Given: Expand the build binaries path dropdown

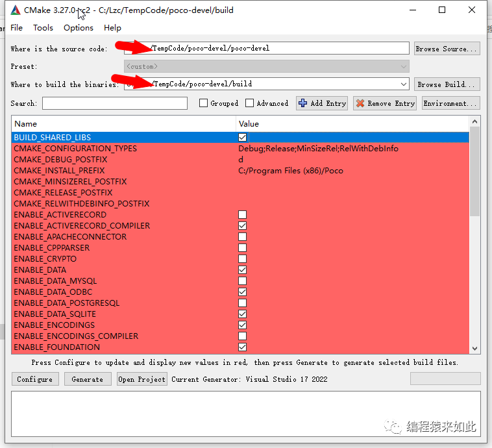Looking at the screenshot, I should point(404,84).
